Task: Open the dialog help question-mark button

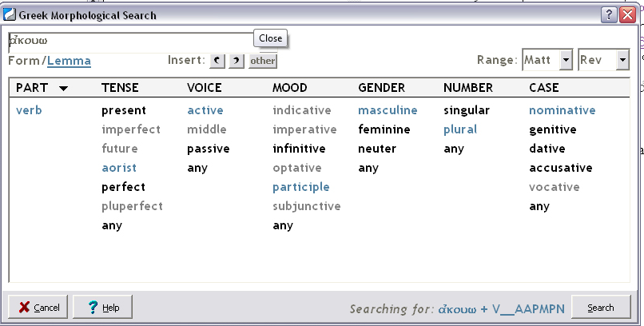Action: pos(609,15)
